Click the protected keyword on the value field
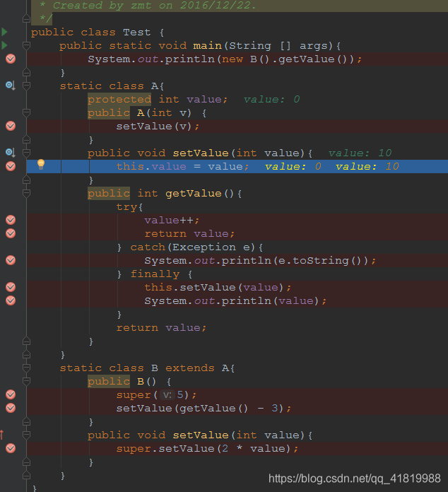Image resolution: width=448 pixels, height=492 pixels. 119,100
